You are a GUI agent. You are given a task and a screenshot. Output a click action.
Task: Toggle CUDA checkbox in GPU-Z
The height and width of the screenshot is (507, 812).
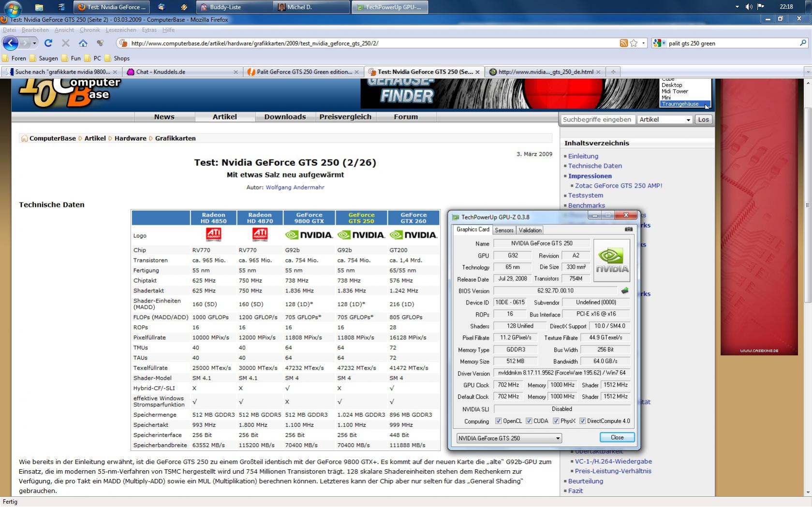click(x=529, y=421)
